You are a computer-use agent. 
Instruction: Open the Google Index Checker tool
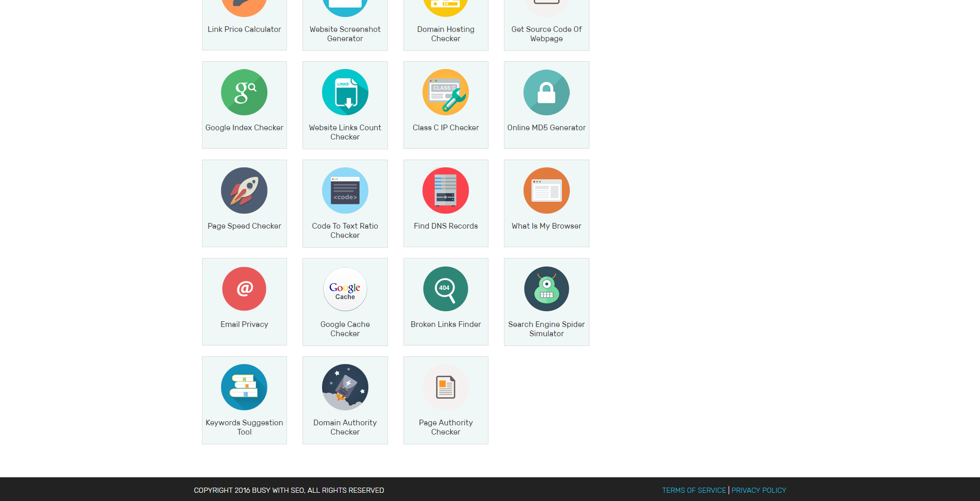pos(244,105)
